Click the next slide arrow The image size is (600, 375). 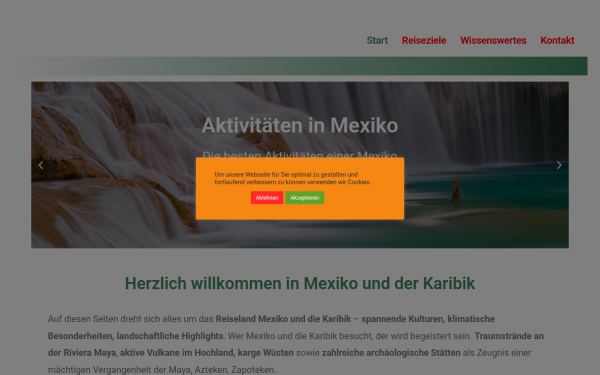click(x=559, y=165)
